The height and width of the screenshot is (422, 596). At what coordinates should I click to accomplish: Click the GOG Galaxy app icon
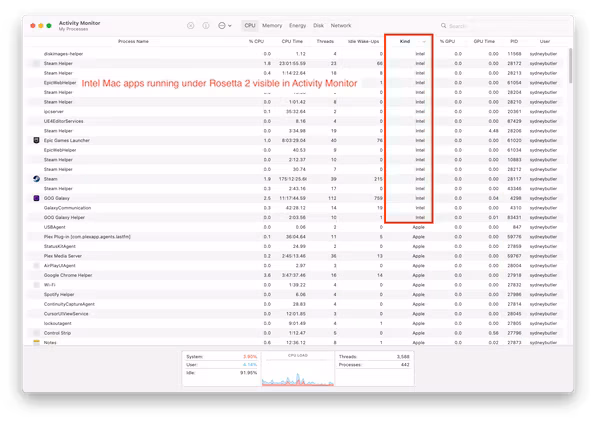36,198
